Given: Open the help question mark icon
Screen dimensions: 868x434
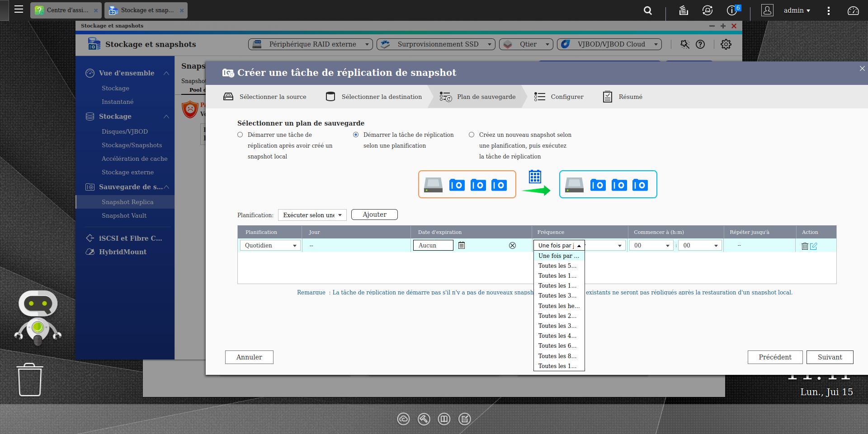Looking at the screenshot, I should coord(700,44).
